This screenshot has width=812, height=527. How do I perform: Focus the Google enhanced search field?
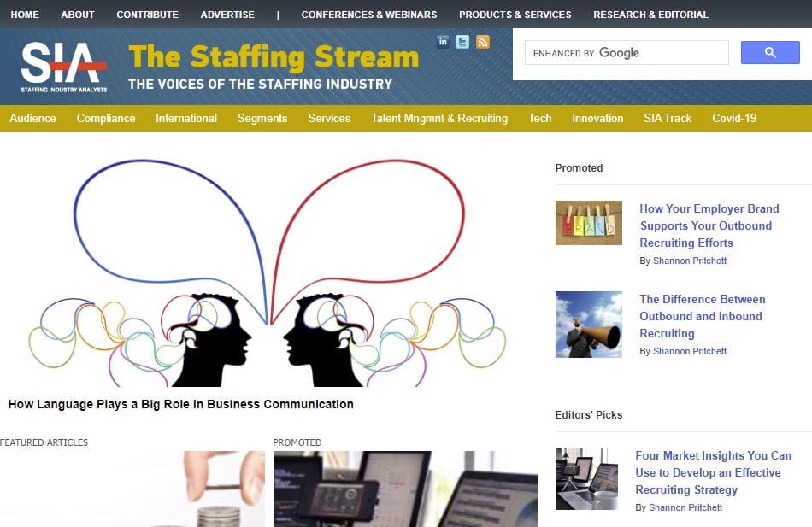pos(627,53)
